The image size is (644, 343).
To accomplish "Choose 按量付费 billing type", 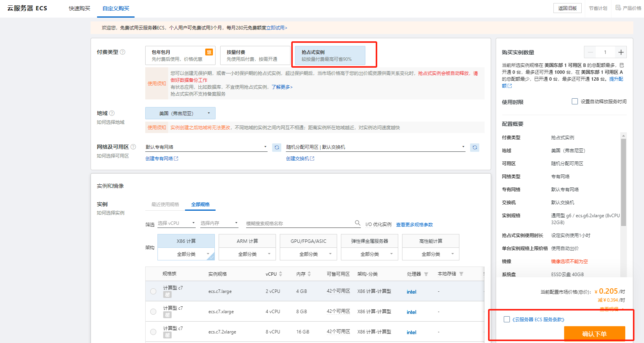I will click(x=255, y=55).
